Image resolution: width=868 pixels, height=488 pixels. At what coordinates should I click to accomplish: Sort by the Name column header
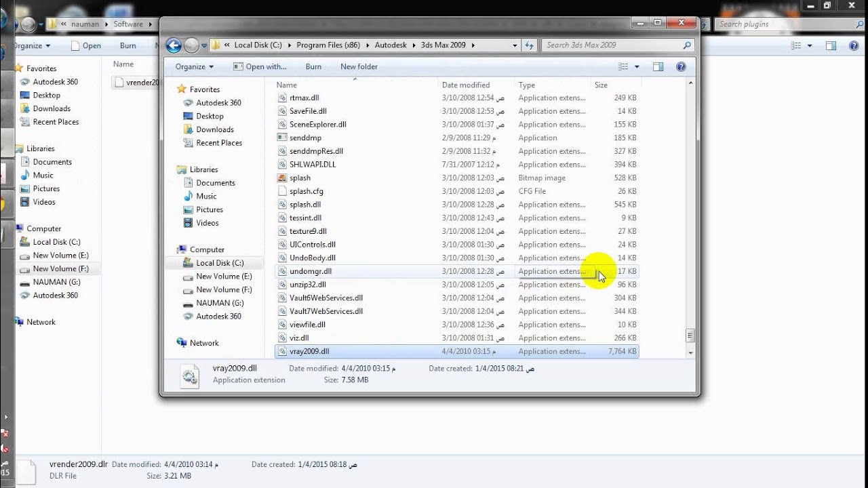click(286, 85)
